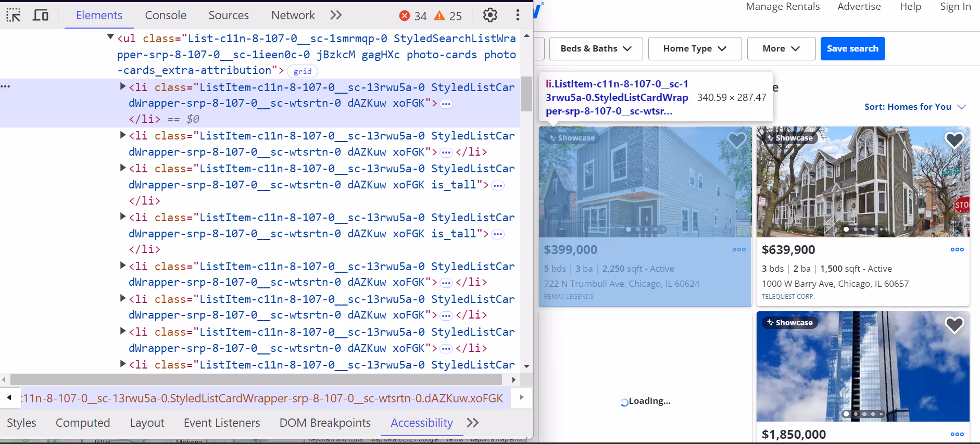Image resolution: width=980 pixels, height=444 pixels.
Task: Open the More filters dropdown
Action: point(781,48)
